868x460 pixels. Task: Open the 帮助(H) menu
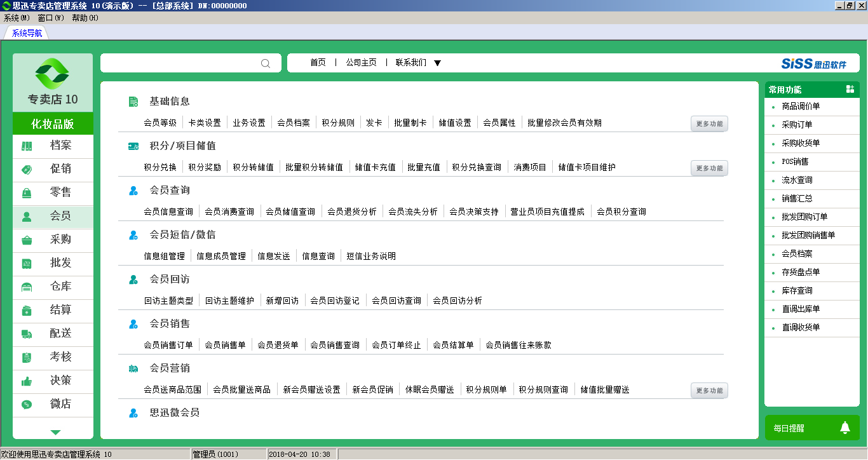(x=85, y=18)
